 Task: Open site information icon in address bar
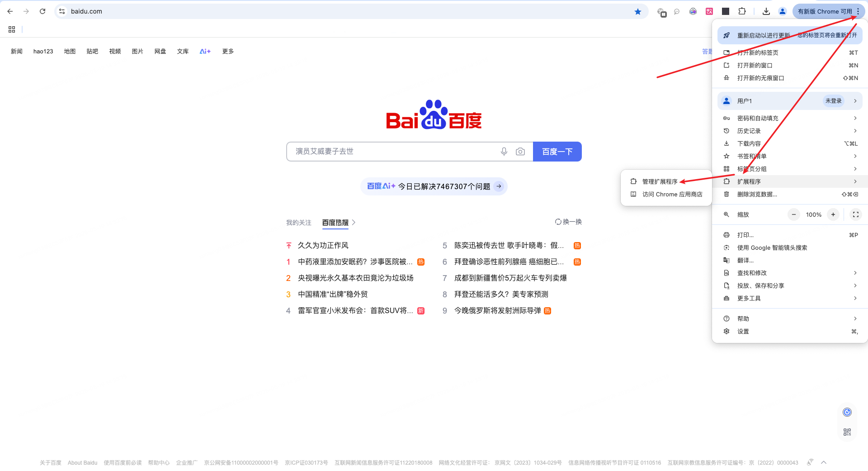(62, 11)
